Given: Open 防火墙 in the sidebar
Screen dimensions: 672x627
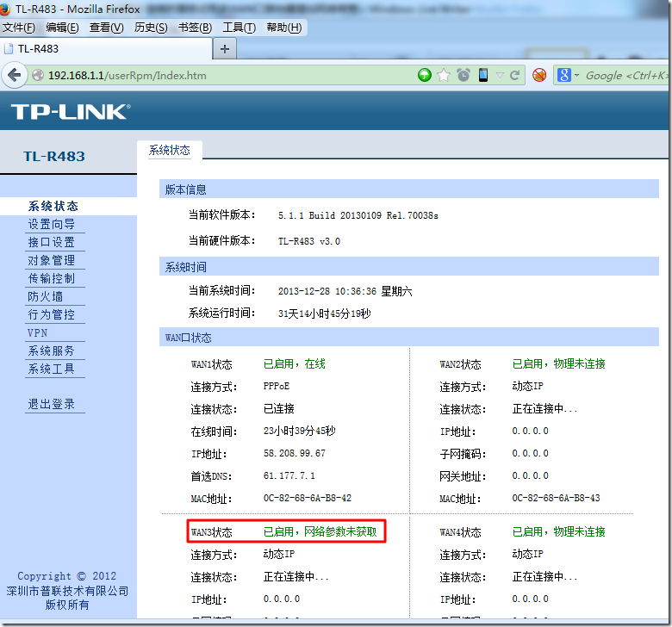Looking at the screenshot, I should pyautogui.click(x=46, y=296).
